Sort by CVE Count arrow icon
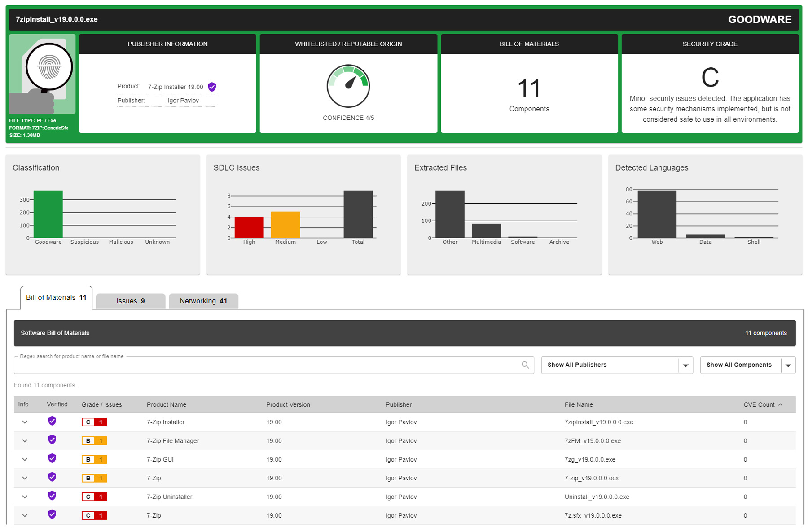Image resolution: width=808 pixels, height=532 pixels. pos(780,405)
